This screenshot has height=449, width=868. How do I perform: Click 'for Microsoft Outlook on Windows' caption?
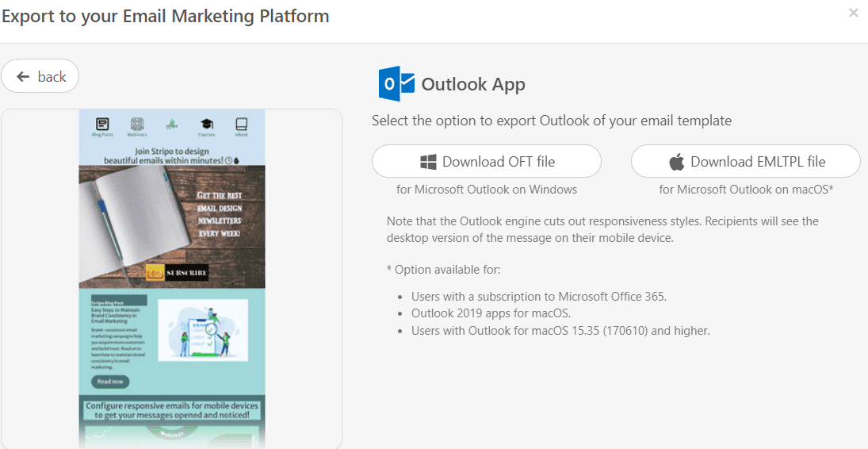(487, 190)
